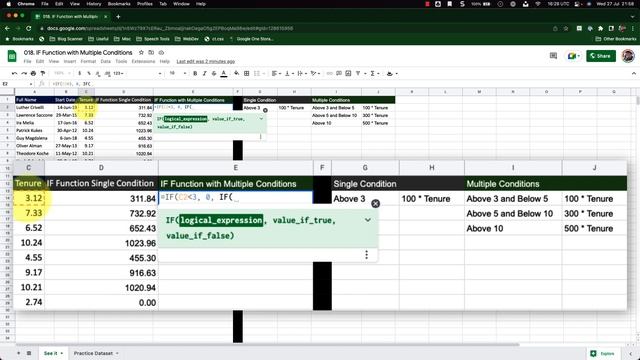
Task: Open the vertical align dropdown
Action: [289, 73]
